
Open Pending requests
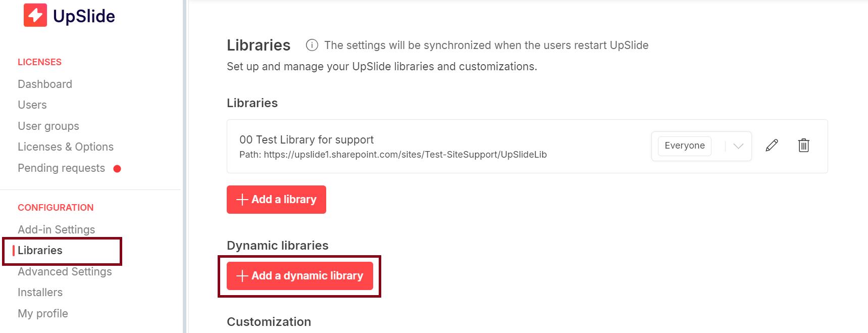(x=62, y=168)
